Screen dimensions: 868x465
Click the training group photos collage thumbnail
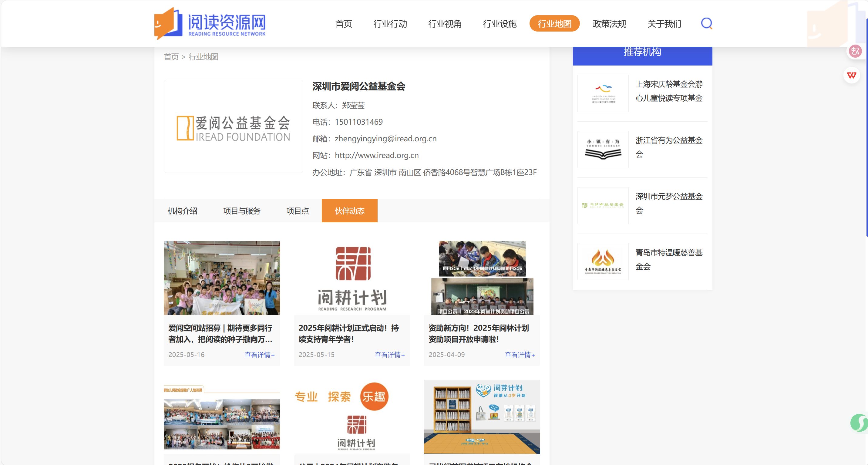(222, 417)
